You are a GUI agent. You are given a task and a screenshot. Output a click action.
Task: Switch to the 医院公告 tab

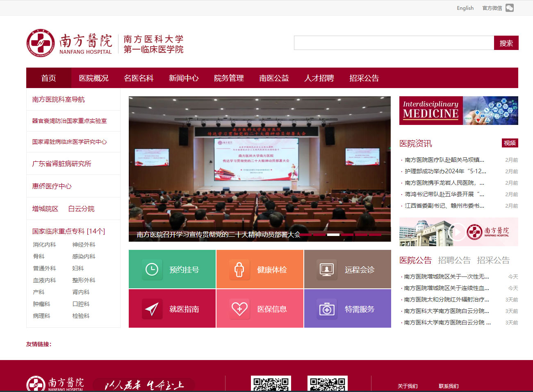416,260
